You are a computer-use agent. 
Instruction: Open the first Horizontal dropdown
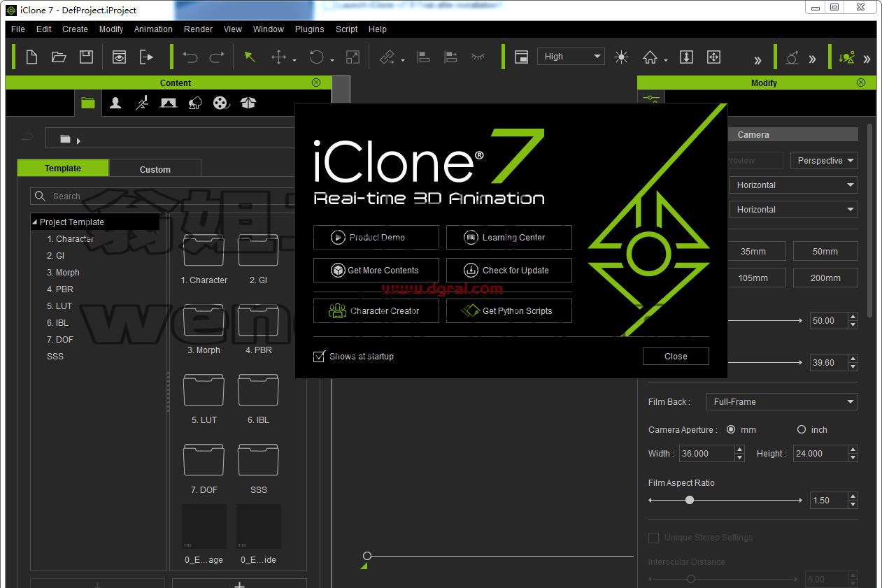pos(794,185)
